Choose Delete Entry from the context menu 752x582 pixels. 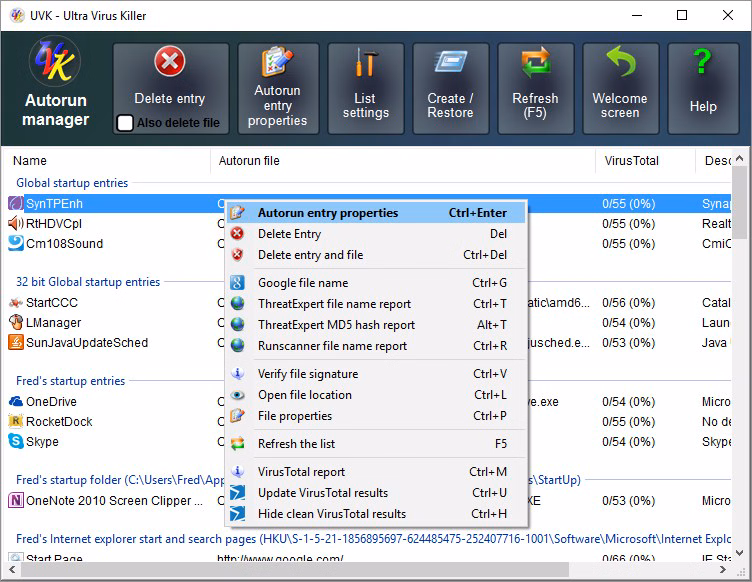(x=376, y=234)
